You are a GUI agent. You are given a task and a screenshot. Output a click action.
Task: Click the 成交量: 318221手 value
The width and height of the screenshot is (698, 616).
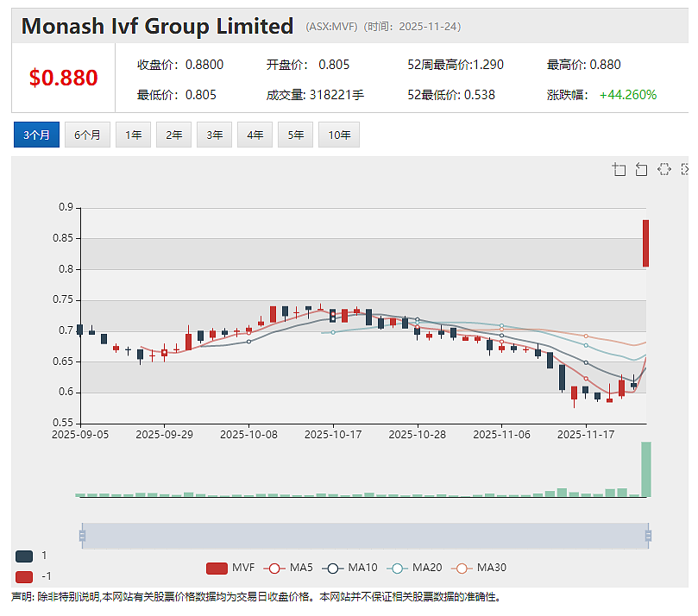point(315,95)
